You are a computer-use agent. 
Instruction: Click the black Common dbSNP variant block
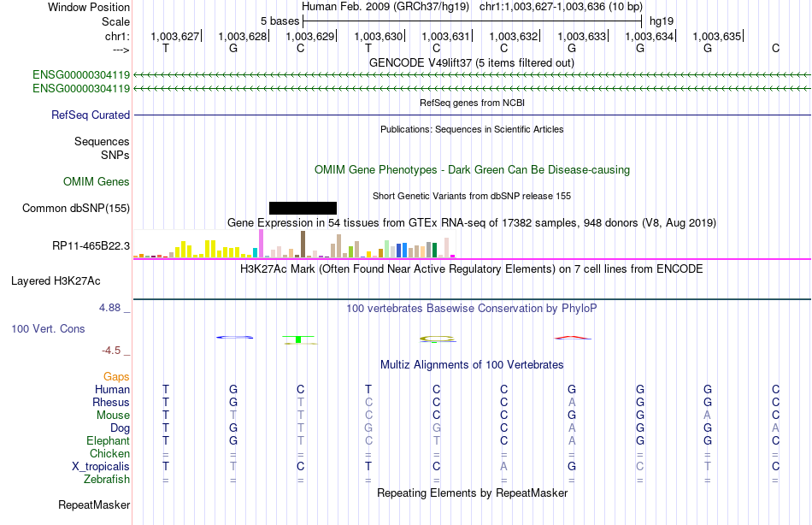pyautogui.click(x=303, y=208)
